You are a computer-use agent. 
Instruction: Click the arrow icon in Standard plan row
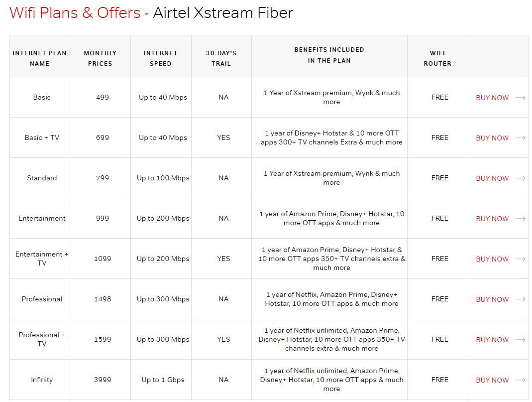pos(521,178)
